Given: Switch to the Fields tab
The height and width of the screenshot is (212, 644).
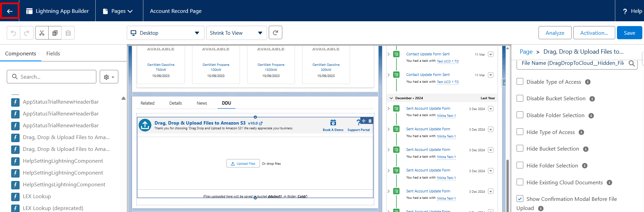Looking at the screenshot, I should [53, 53].
